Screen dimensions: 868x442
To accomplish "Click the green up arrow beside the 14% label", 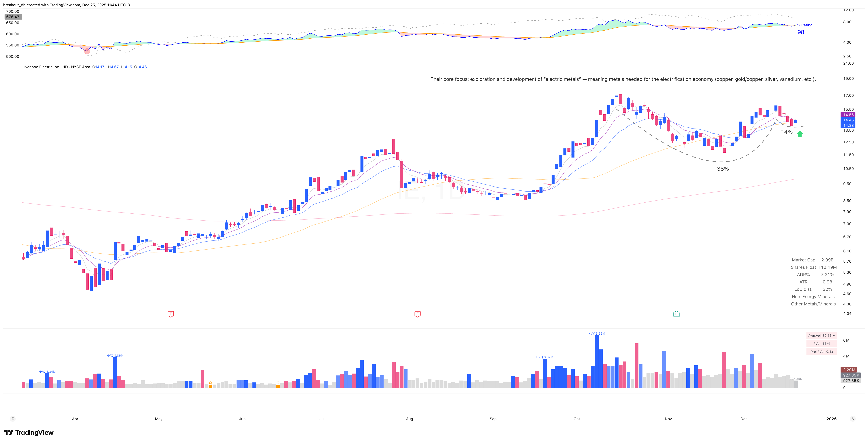I will pos(800,134).
